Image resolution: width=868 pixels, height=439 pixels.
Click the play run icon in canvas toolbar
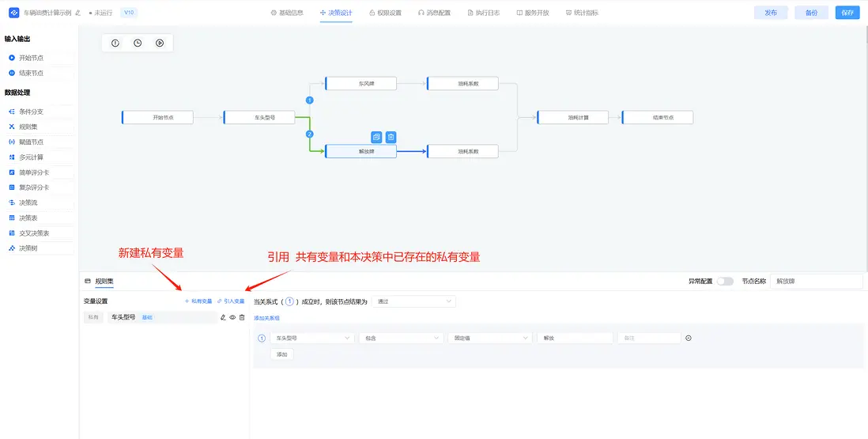coord(160,43)
